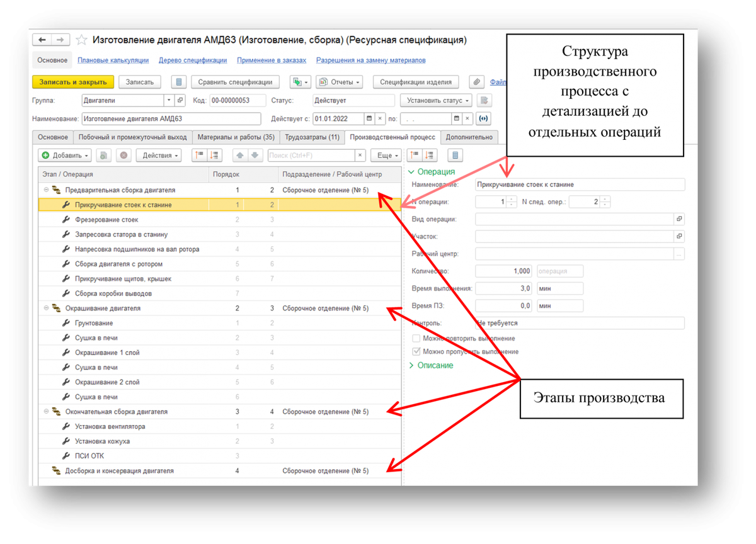The height and width of the screenshot is (544, 756).
Task: Click expand-all icon left of move-up arrow
Action: tap(215, 155)
